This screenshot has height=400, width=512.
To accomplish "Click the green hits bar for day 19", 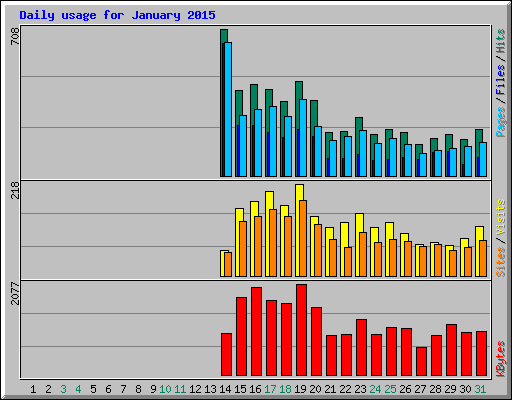I will (299, 90).
